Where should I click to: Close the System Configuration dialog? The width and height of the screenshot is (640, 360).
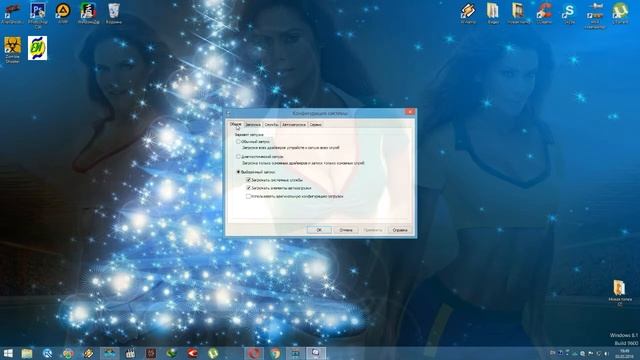tap(410, 112)
